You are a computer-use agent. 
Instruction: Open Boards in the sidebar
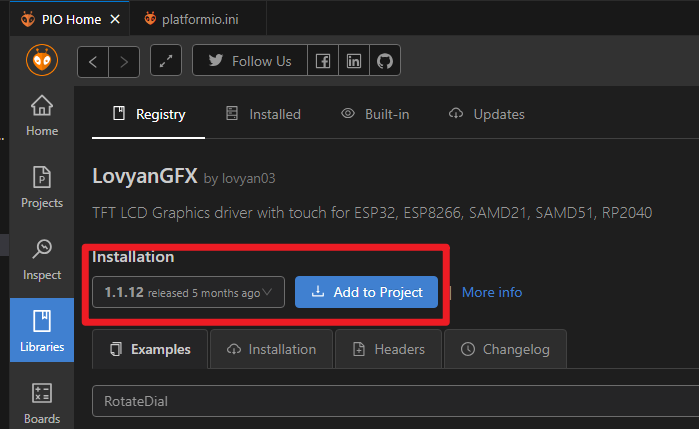[42, 404]
